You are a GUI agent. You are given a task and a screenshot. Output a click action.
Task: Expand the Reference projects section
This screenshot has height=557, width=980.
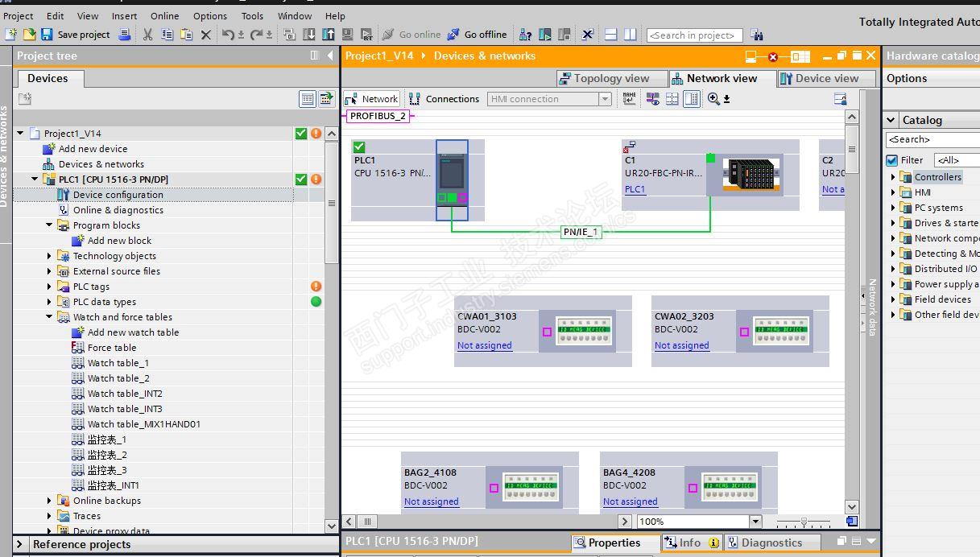tap(20, 544)
